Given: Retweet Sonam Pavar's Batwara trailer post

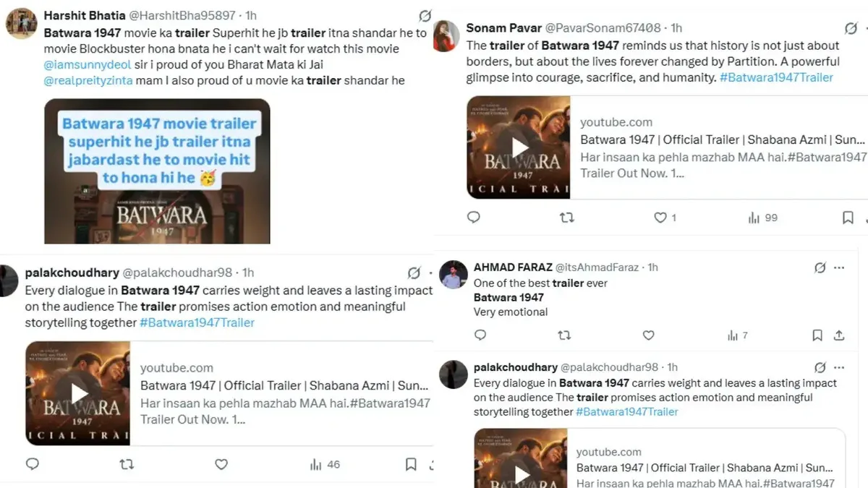Looking at the screenshot, I should [568, 217].
